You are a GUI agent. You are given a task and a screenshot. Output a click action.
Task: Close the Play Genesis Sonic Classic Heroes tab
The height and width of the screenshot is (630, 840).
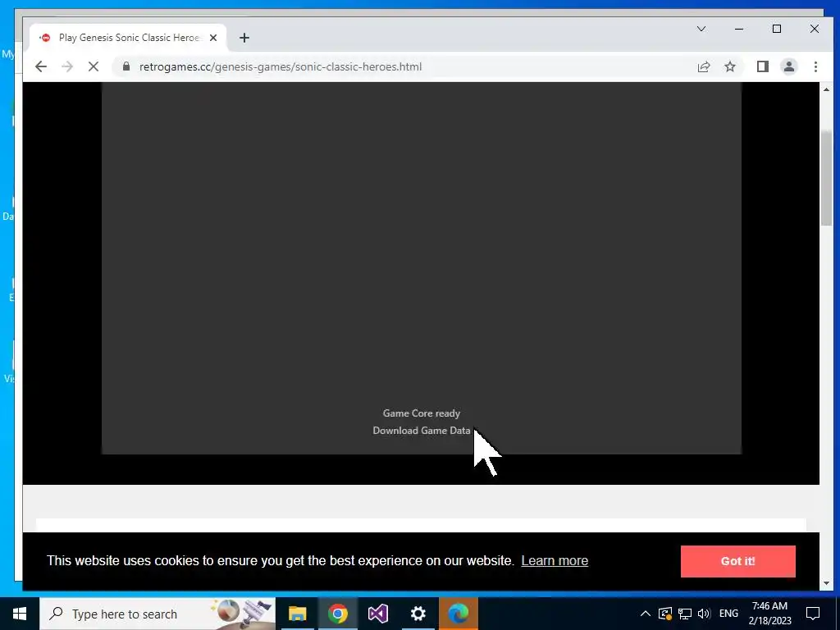click(213, 38)
